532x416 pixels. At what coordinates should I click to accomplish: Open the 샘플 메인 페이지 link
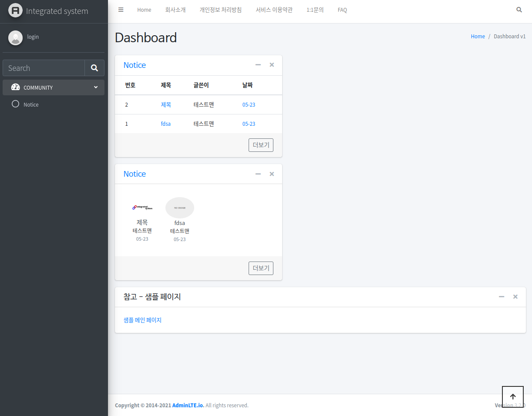click(x=142, y=320)
